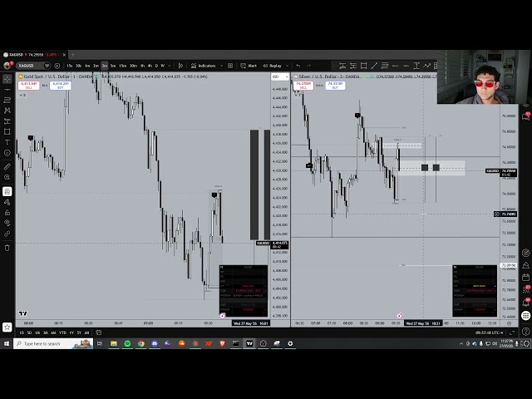Viewport: 532px width, 399px height.
Task: Click the Windows Start button
Action: [7, 343]
